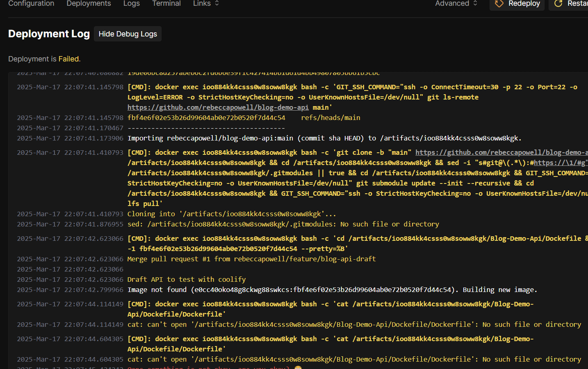The height and width of the screenshot is (369, 588).
Task: Click the Links menu item
Action: pyautogui.click(x=201, y=3)
